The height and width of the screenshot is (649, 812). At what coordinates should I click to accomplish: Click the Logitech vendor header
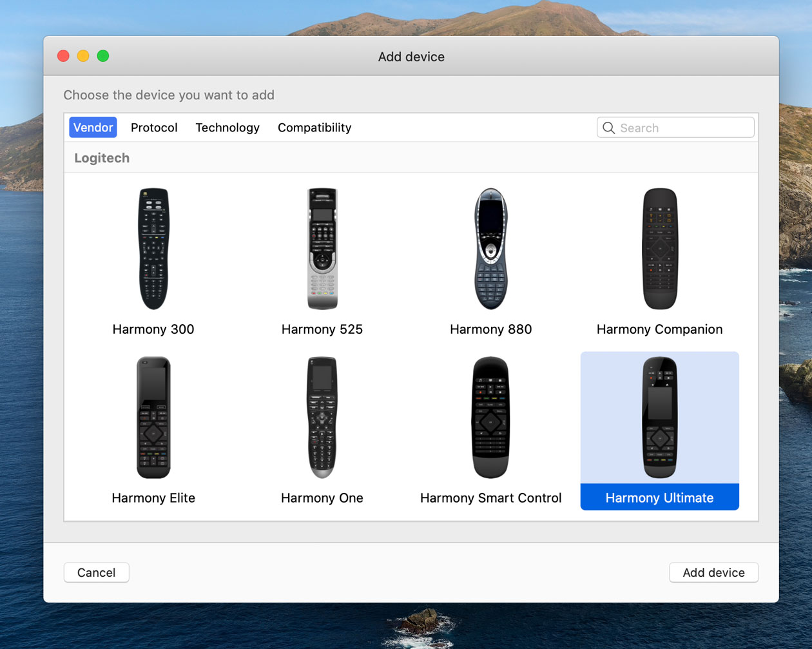102,158
